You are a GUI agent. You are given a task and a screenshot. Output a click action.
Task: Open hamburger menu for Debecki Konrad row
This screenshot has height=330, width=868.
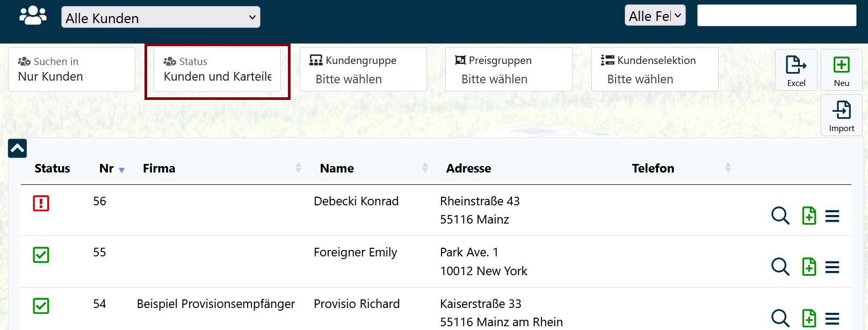(x=832, y=216)
